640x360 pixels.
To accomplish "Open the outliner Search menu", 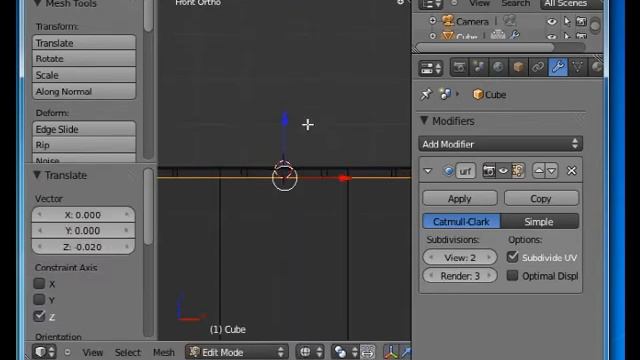I will (x=516, y=3).
